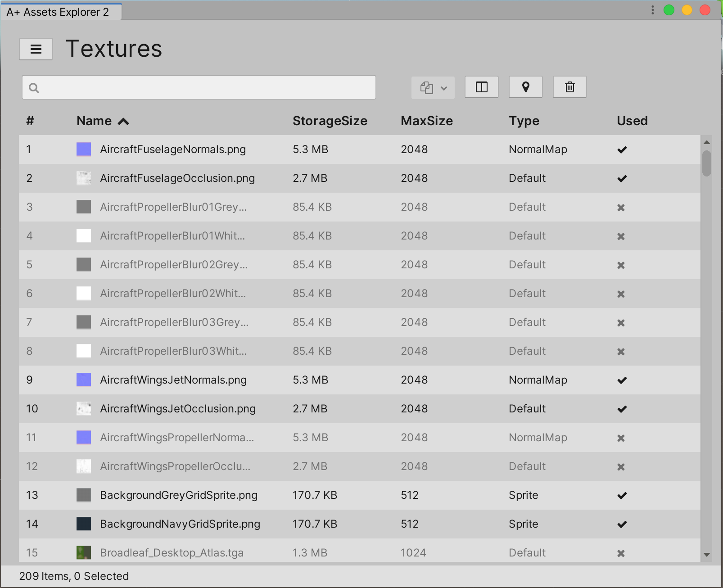Click the location pin icon
723x588 pixels.
pos(525,87)
